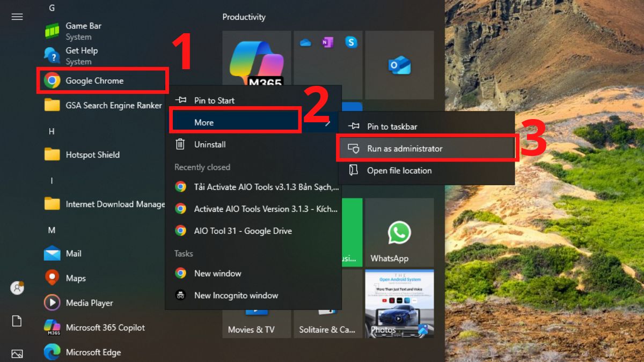The height and width of the screenshot is (362, 644).
Task: Open recently closed AIO Tool 31 - Google Drive
Action: pos(253,231)
